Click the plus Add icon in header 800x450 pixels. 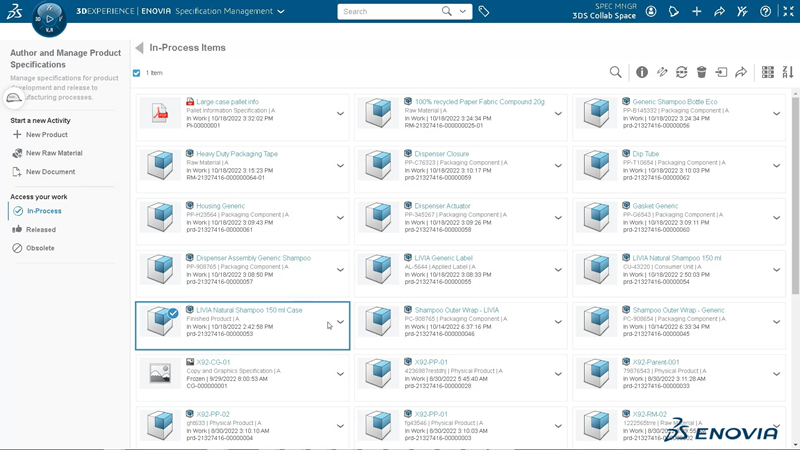point(697,12)
